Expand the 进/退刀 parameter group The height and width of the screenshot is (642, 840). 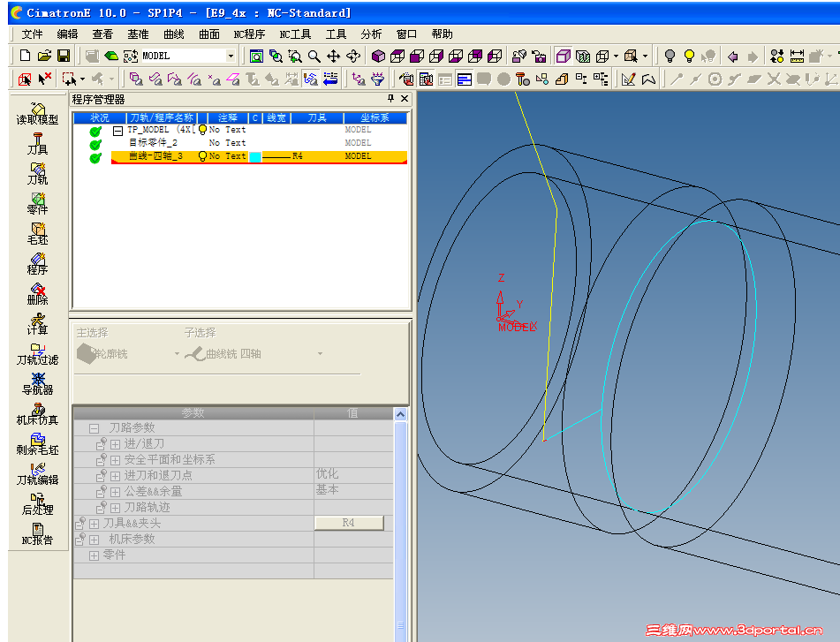click(115, 444)
